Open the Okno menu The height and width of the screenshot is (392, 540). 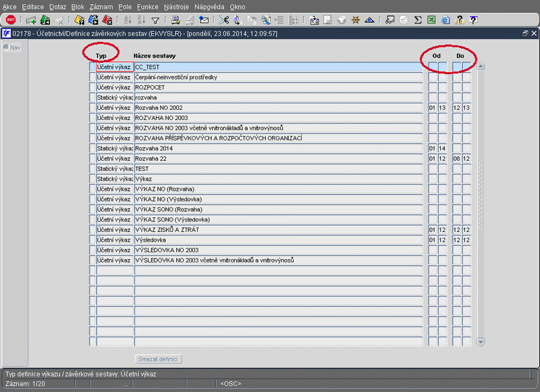point(238,7)
